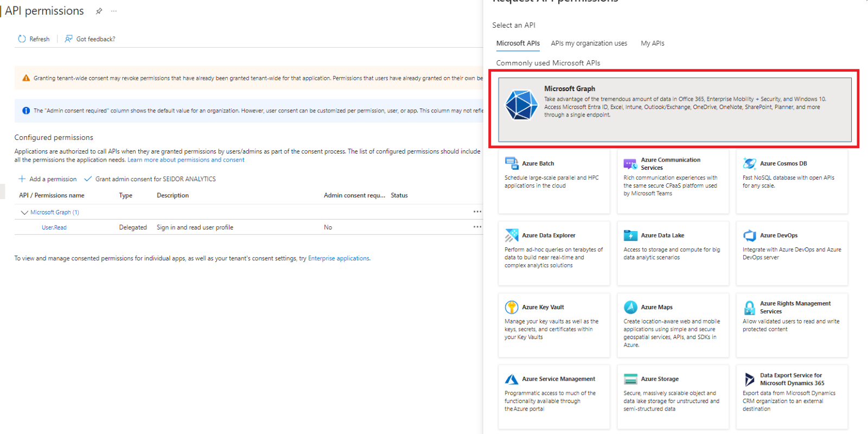Image resolution: width=868 pixels, height=434 pixels.
Task: Switch to APIs my organization uses tab
Action: [589, 43]
